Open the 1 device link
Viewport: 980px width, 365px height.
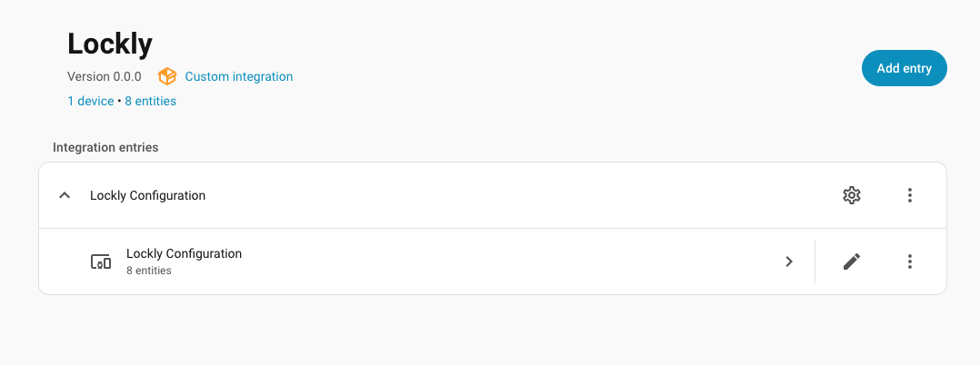click(91, 102)
